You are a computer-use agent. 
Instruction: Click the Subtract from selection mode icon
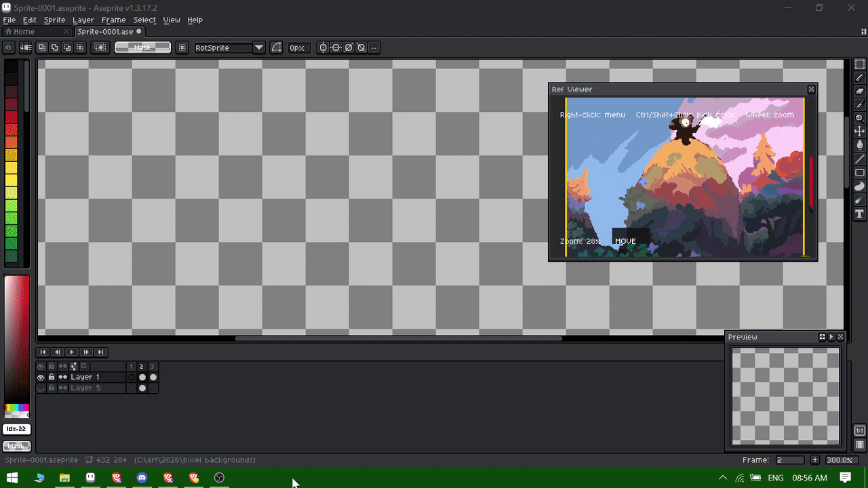pos(68,47)
